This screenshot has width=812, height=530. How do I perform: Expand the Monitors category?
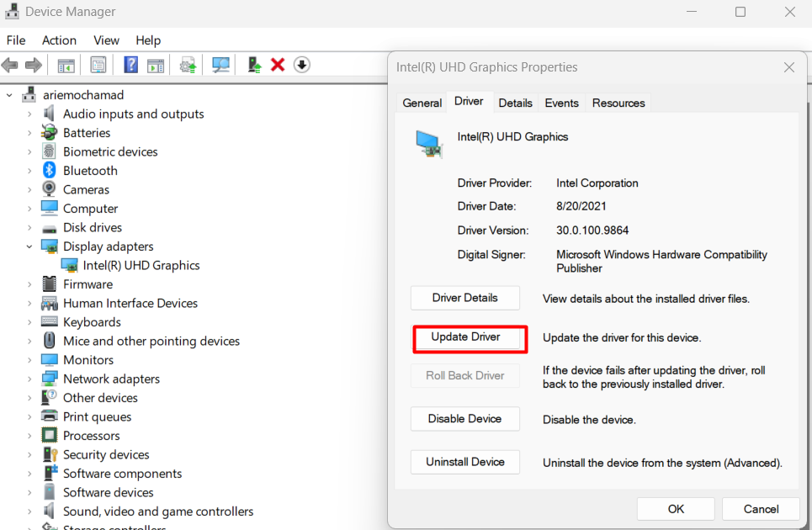pos(29,360)
